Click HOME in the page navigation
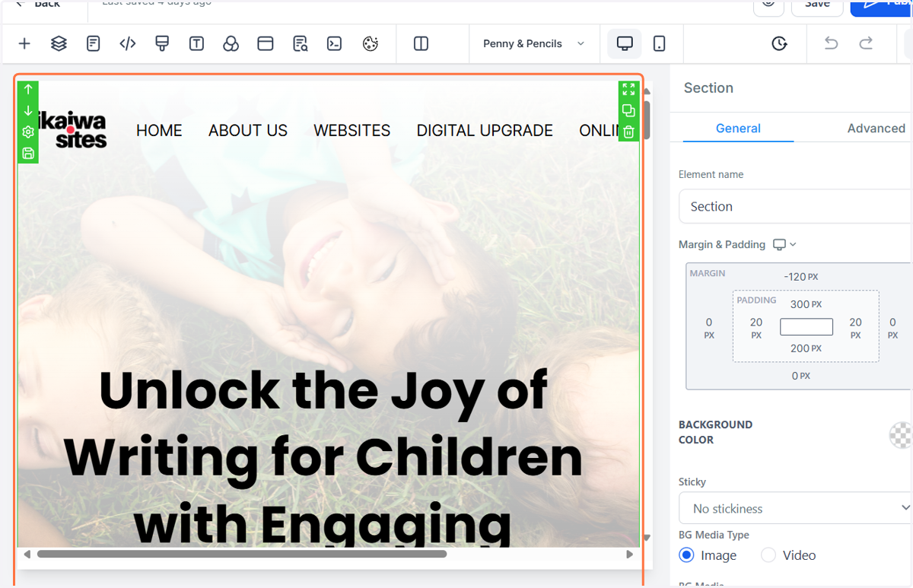 tap(159, 131)
